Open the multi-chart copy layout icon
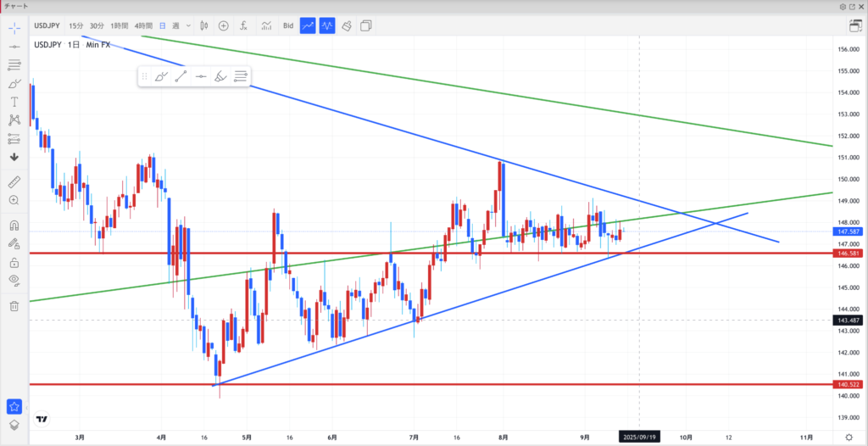The image size is (868, 446). coord(365,25)
